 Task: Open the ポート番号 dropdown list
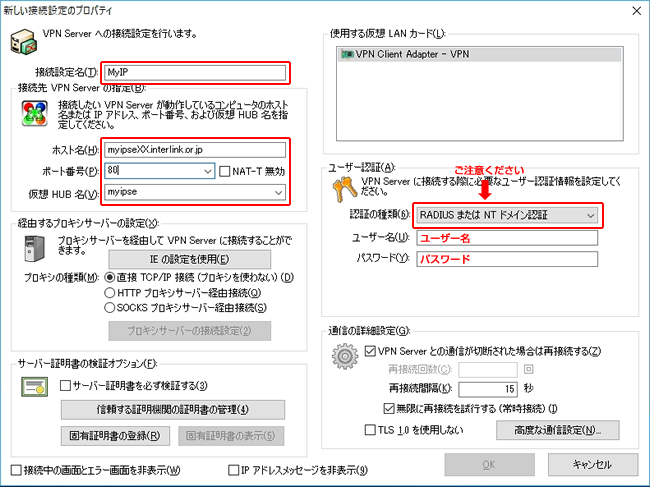coord(207,171)
